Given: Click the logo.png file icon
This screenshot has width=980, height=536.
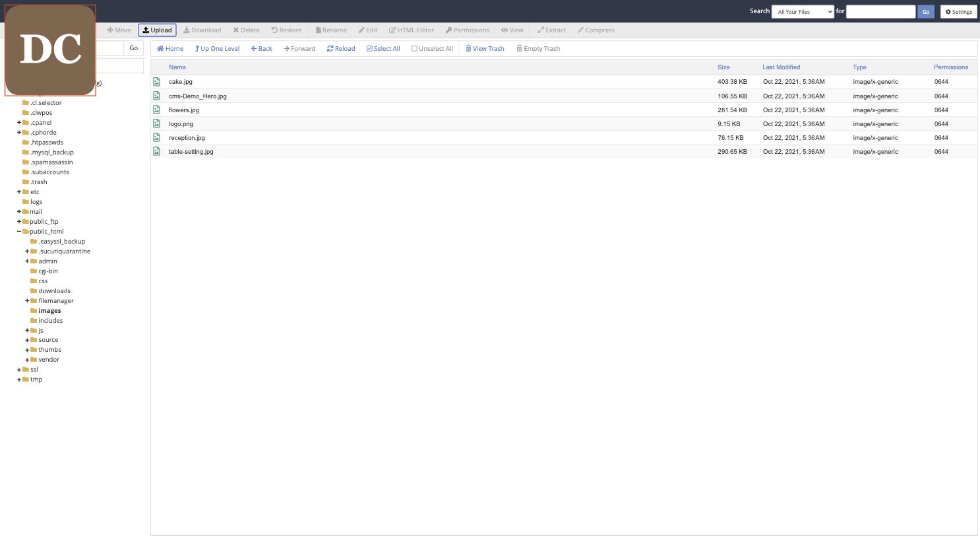Looking at the screenshot, I should pos(157,123).
